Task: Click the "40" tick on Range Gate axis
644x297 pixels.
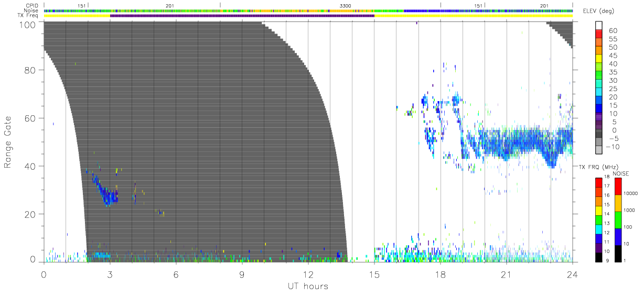Action: coord(30,166)
